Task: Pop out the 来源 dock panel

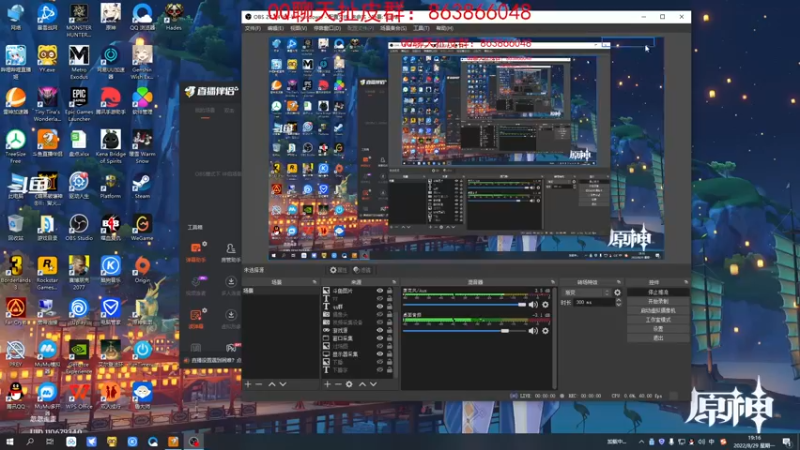Action: tap(394, 282)
